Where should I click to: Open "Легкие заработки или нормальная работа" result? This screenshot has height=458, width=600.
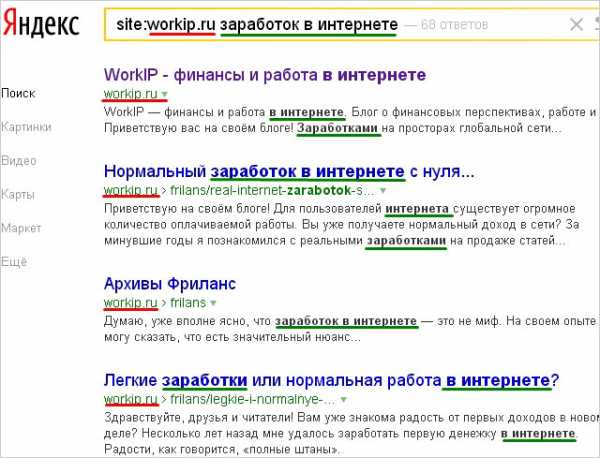[330, 380]
